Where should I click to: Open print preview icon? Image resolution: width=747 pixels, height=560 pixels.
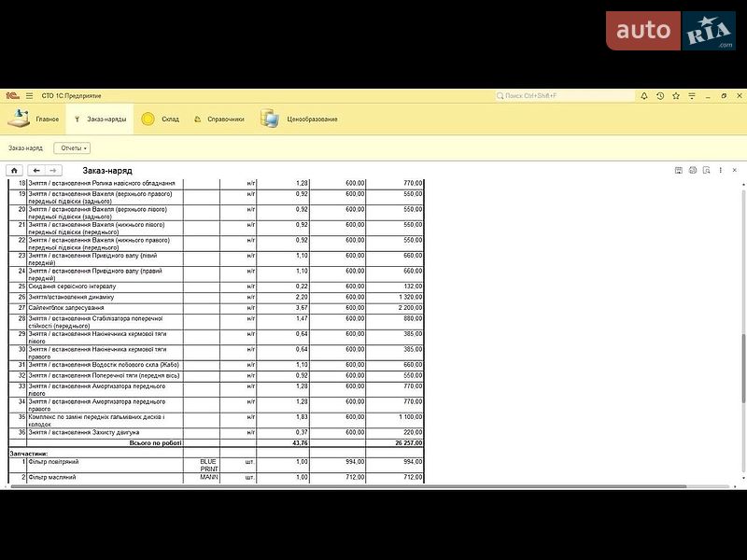pyautogui.click(x=707, y=170)
